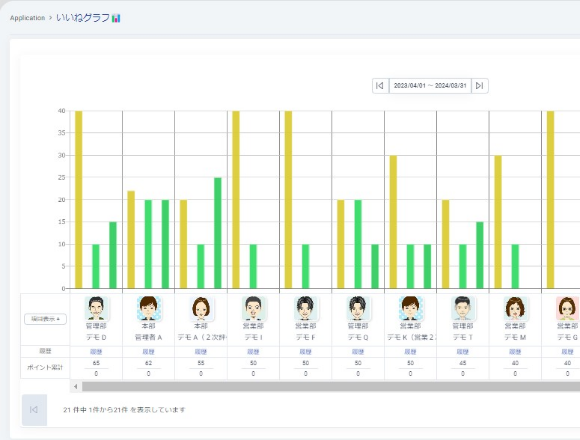Viewport: 580px width, 440px height.
Task: Click the left arrow of horizontal scrollbar
Action: coord(75,387)
